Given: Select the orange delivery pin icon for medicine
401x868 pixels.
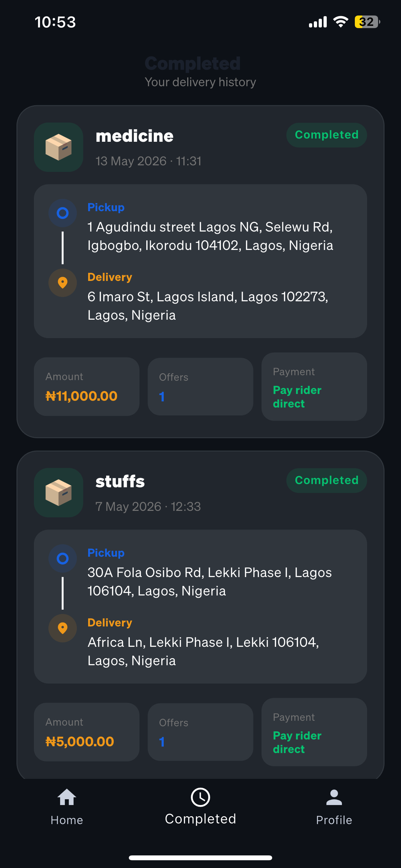Looking at the screenshot, I should click(63, 283).
